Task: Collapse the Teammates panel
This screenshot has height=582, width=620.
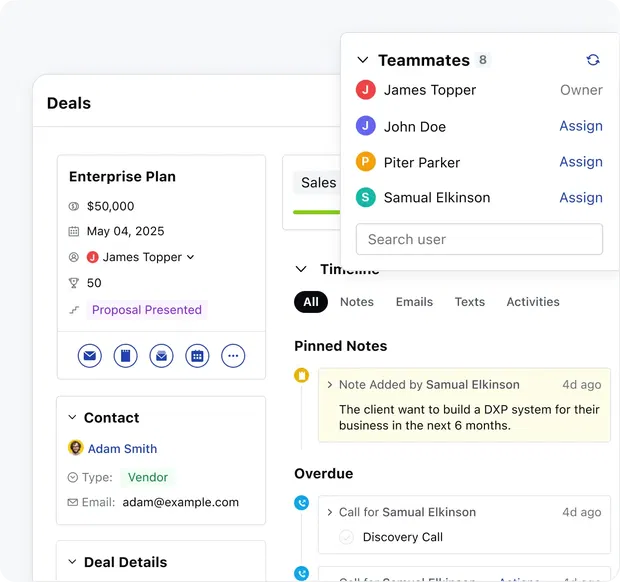Action: (x=363, y=60)
